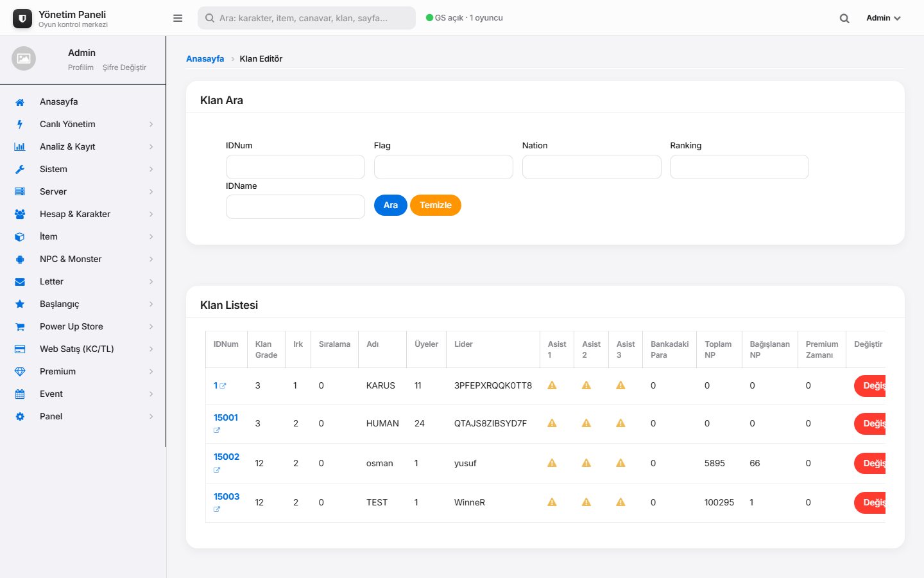The width and height of the screenshot is (924, 578).
Task: Click the magnifier icon in the top-right header
Action: coord(844,19)
